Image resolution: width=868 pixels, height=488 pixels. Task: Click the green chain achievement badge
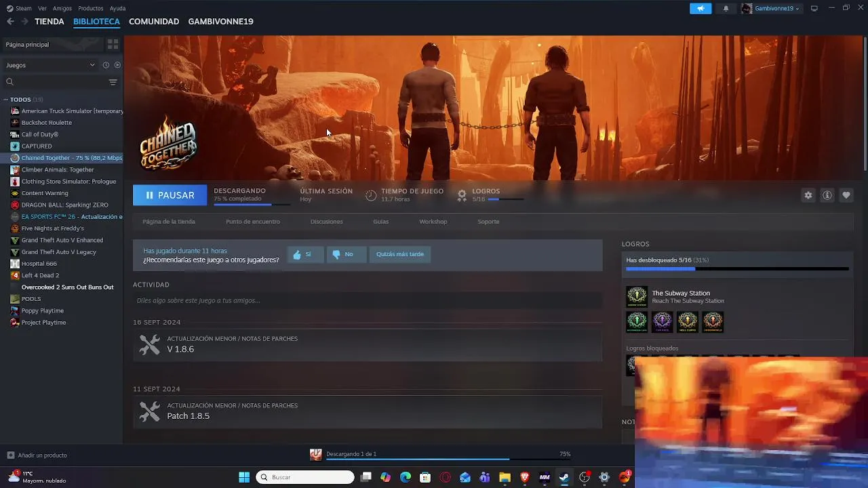click(x=637, y=322)
